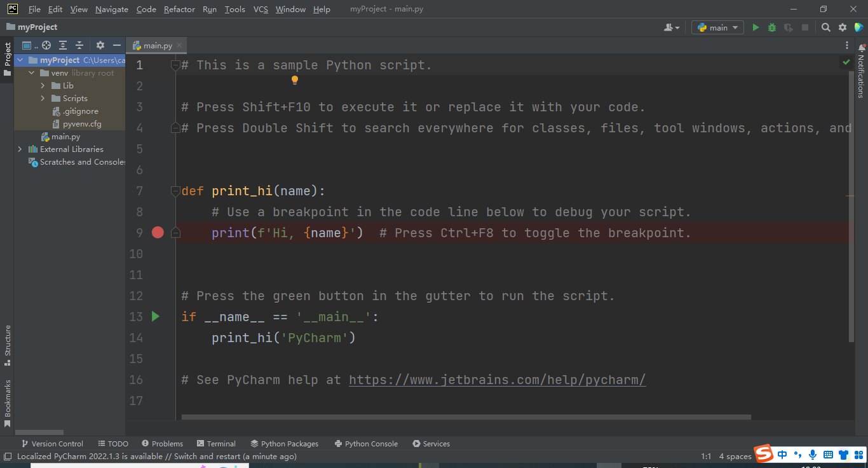This screenshot has height=468, width=868.
Task: Open Search Everywhere magnifier icon
Action: (x=826, y=27)
